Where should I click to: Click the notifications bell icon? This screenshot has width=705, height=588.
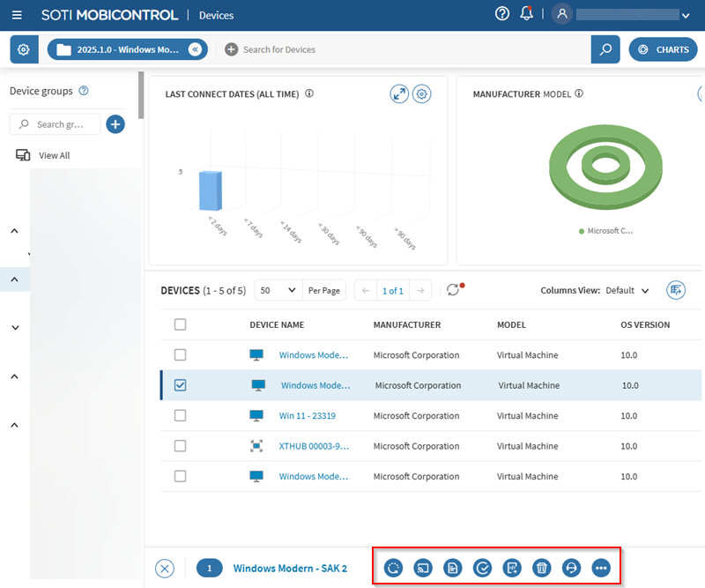(527, 14)
